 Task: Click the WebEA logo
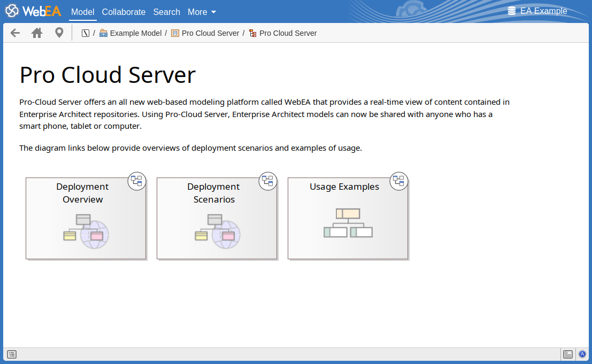[33, 11]
